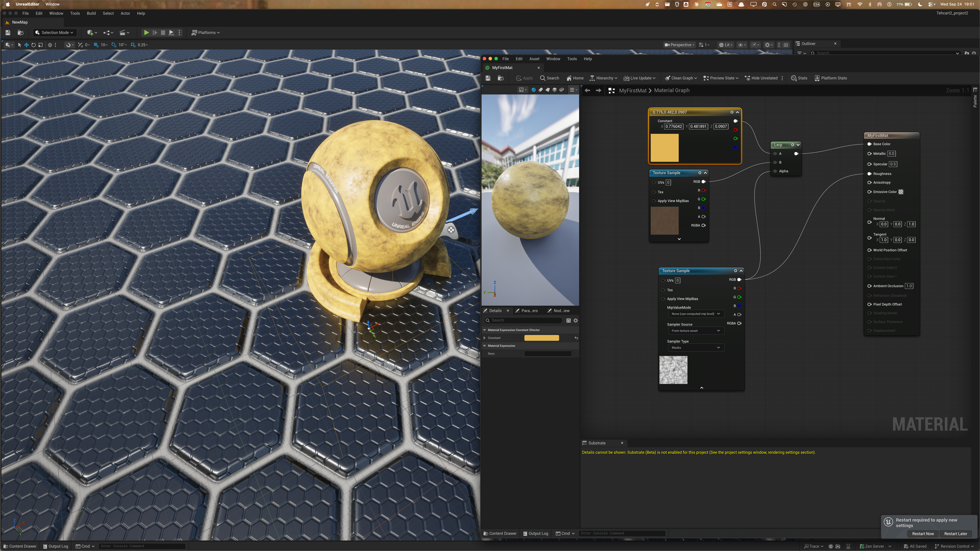Set preview mesh to cylinder
This screenshot has height=551, width=980.
(x=541, y=90)
